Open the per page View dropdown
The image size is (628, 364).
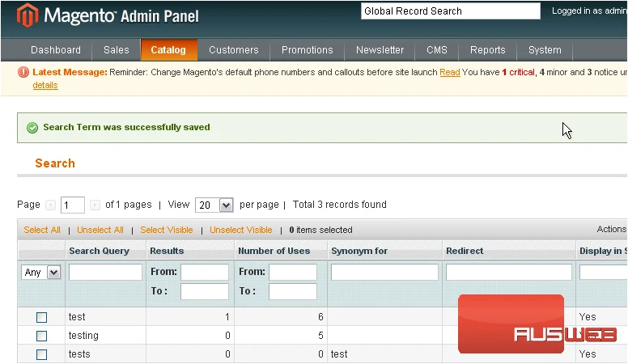tap(214, 205)
